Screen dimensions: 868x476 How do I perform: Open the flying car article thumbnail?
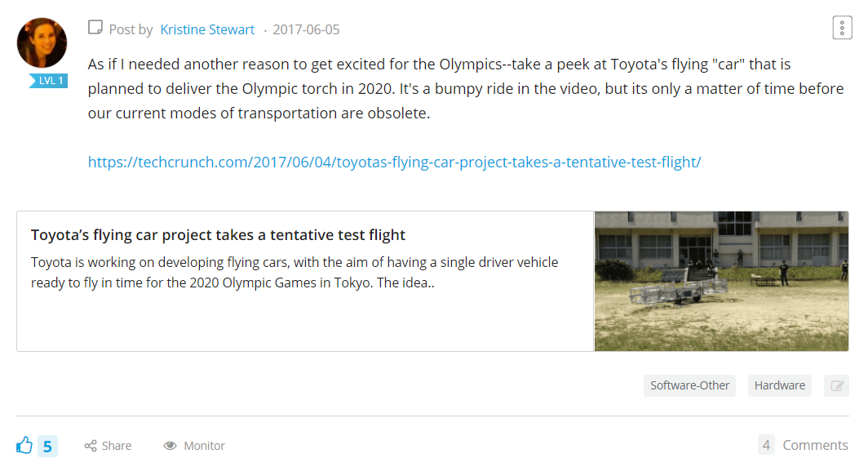tap(721, 281)
